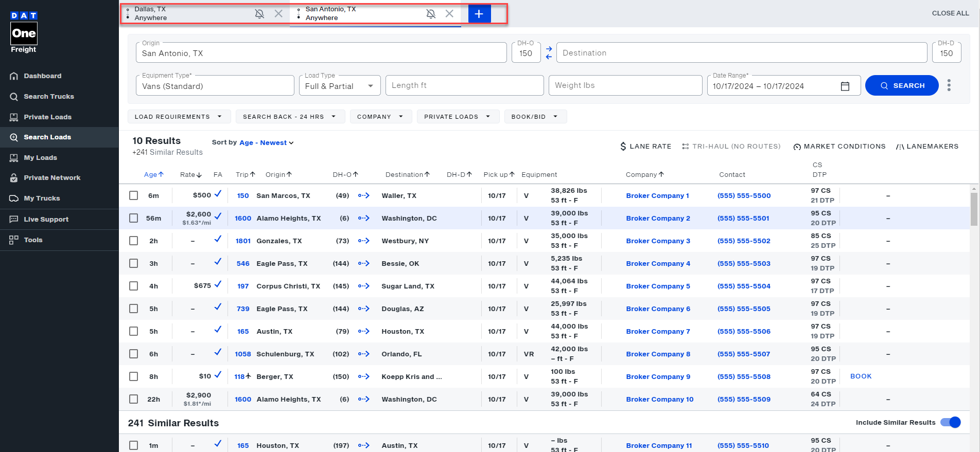Open Search Back 24 hrs dropdown
Image resolution: width=980 pixels, height=452 pixels.
click(x=289, y=117)
